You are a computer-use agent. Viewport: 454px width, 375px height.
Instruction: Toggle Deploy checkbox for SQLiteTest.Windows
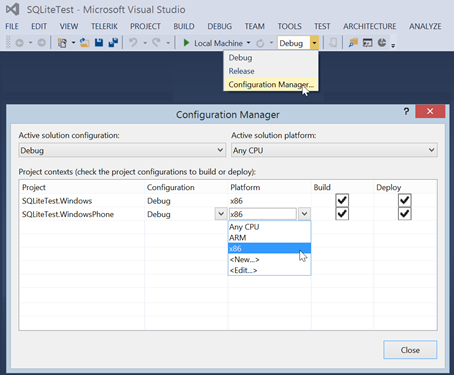[404, 200]
